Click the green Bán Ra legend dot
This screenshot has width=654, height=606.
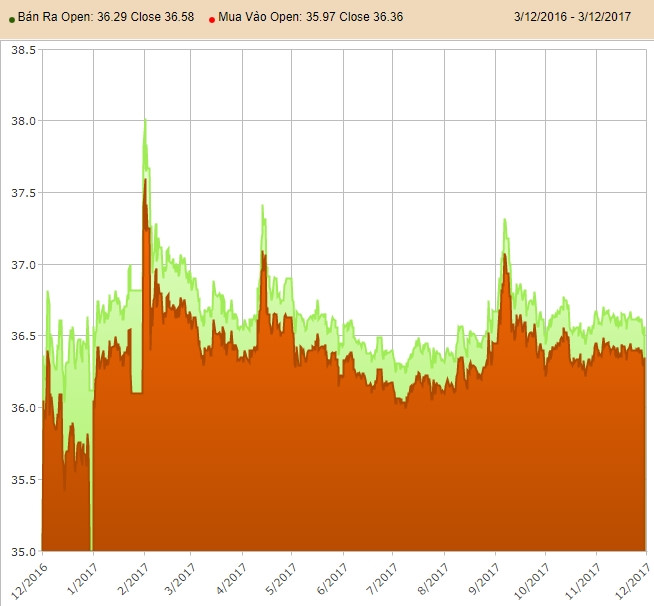(x=11, y=19)
